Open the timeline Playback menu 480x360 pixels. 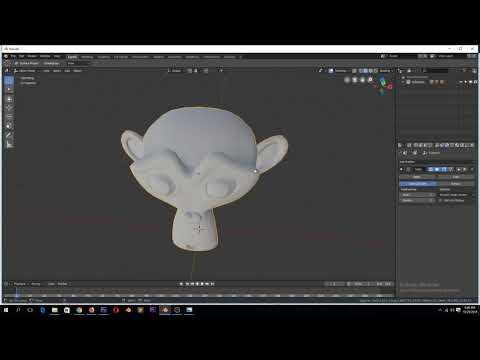pyautogui.click(x=20, y=284)
